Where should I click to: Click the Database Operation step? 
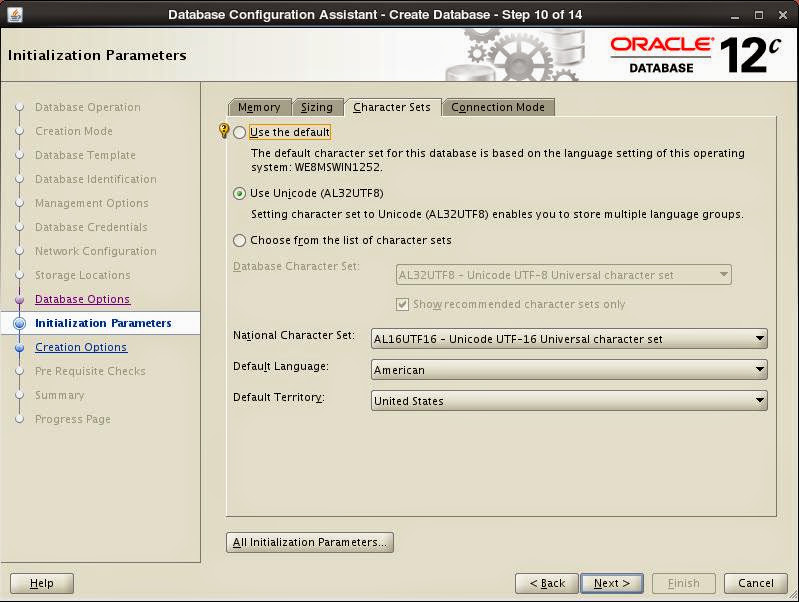click(88, 108)
